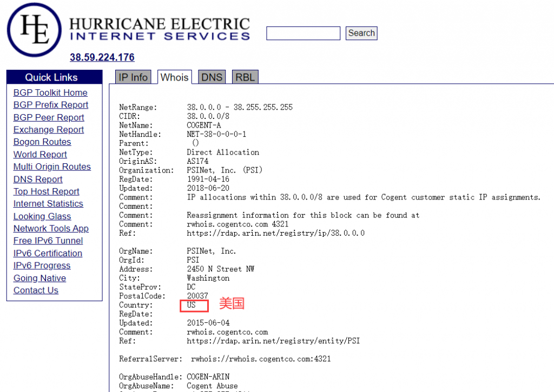The width and height of the screenshot is (554, 392).
Task: Open BGP Prefix Report link
Action: pos(50,105)
